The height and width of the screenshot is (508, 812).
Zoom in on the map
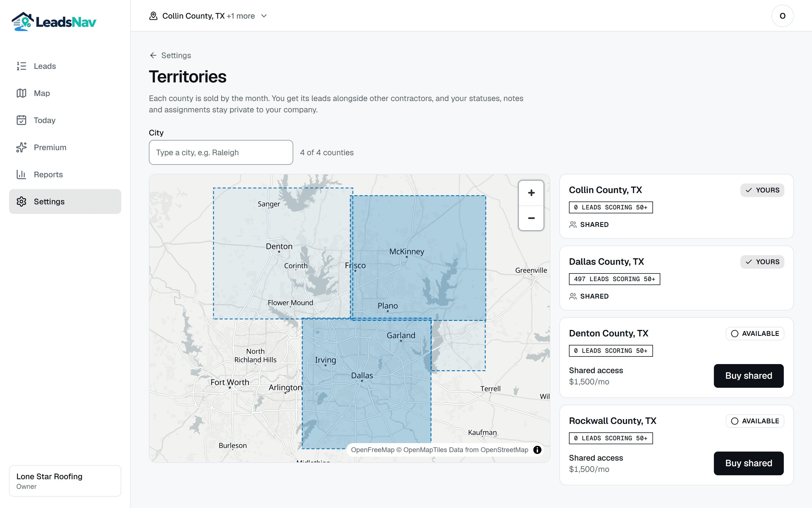[531, 193]
